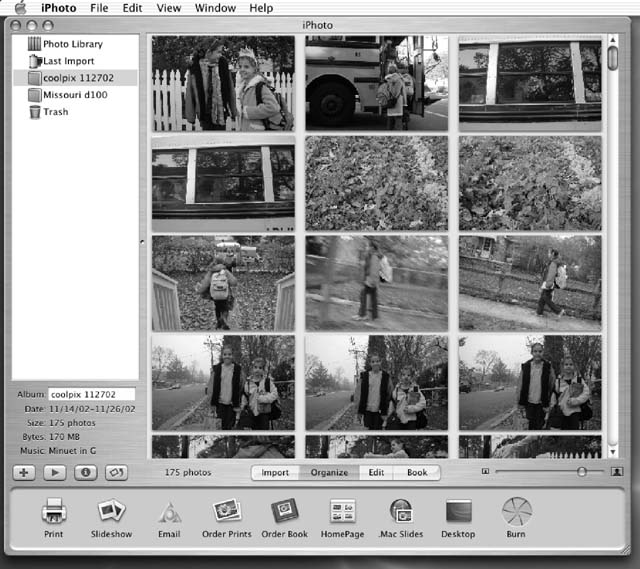Open the iPhoto application menu
The width and height of the screenshot is (640, 569).
tap(58, 8)
